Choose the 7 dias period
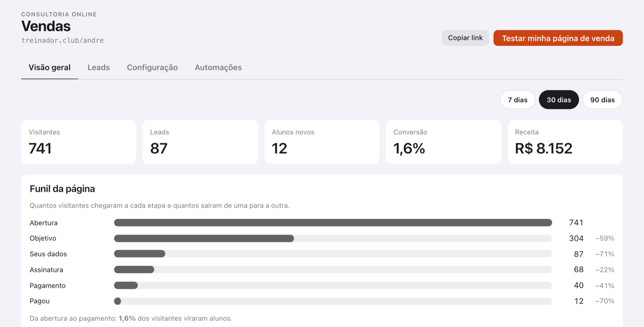Viewport: 644px width, 327px height. click(x=518, y=100)
